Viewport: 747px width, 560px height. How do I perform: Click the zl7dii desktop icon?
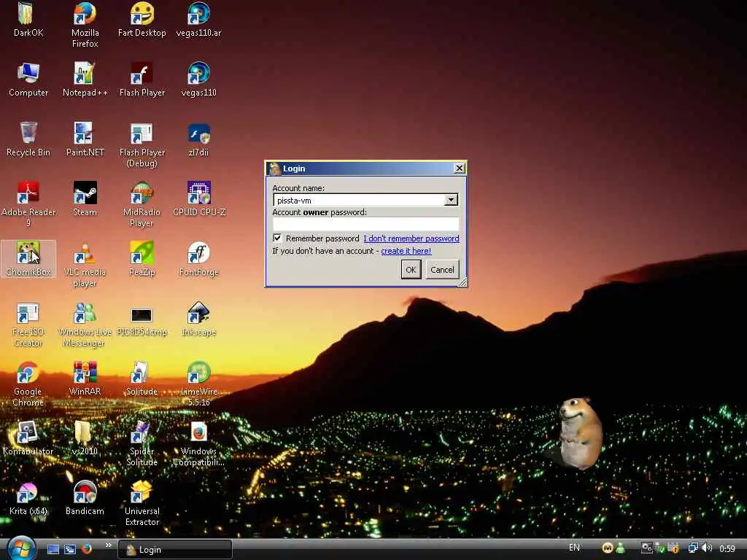pos(198,133)
